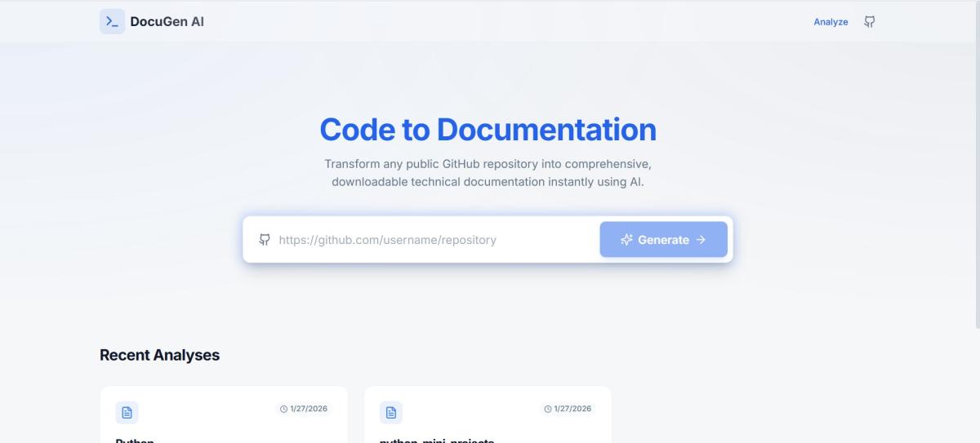
Task: Click the sparkle icon on the Generate button
Action: [x=626, y=240]
